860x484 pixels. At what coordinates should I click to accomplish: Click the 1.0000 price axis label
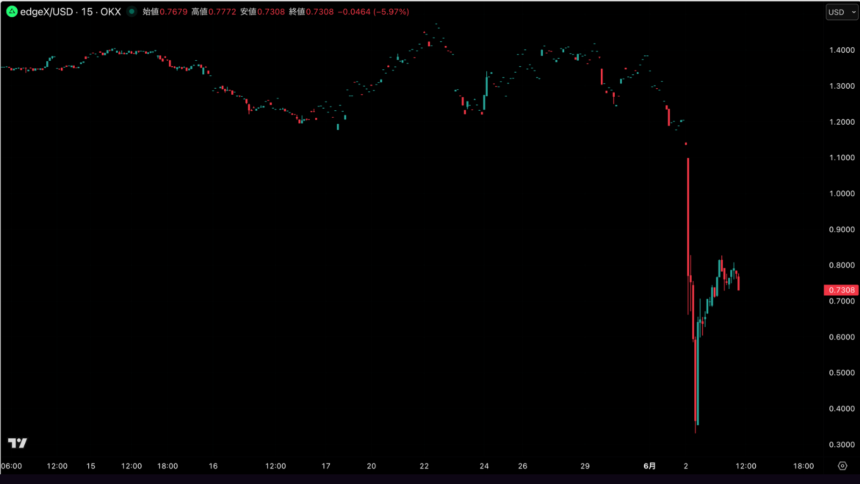(842, 193)
